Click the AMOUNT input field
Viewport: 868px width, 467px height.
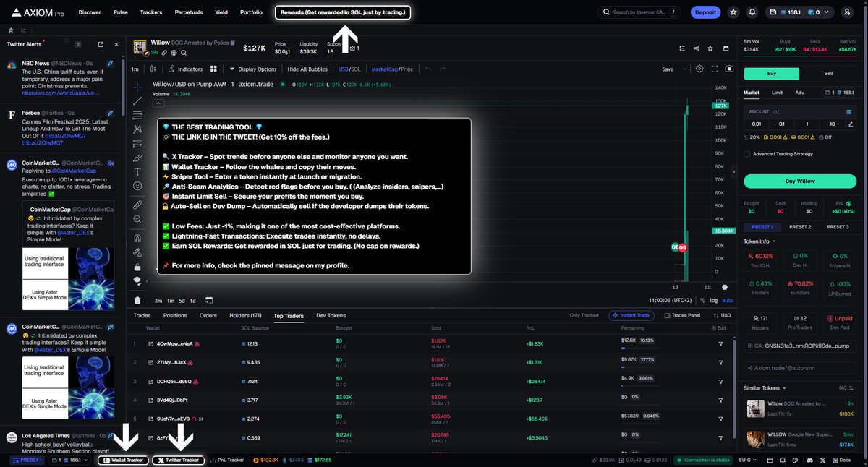tap(799, 112)
